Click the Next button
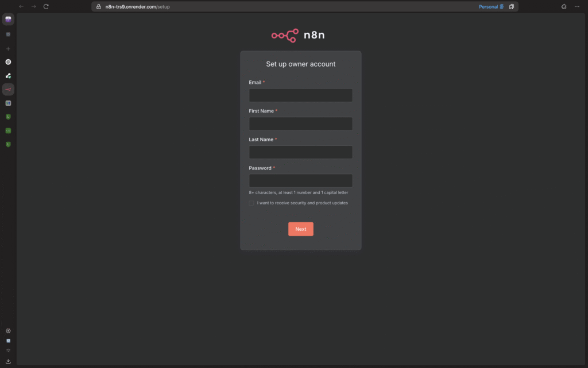Image resolution: width=588 pixels, height=368 pixels. coord(301,229)
